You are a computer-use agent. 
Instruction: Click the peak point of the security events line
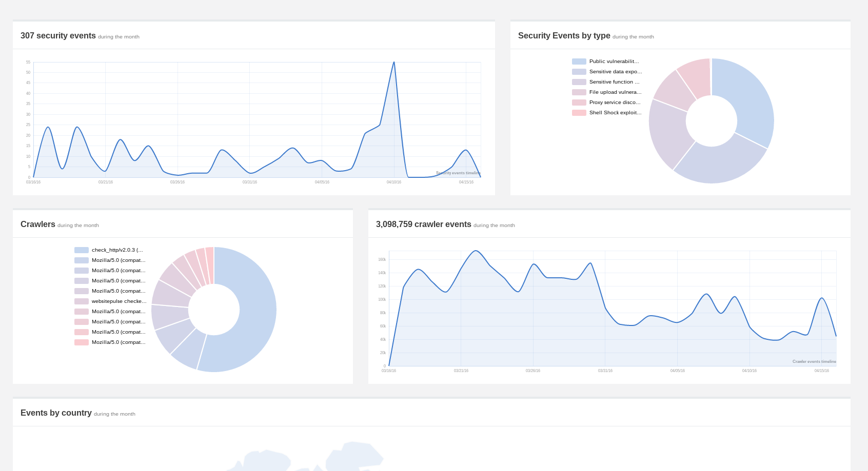click(x=394, y=62)
